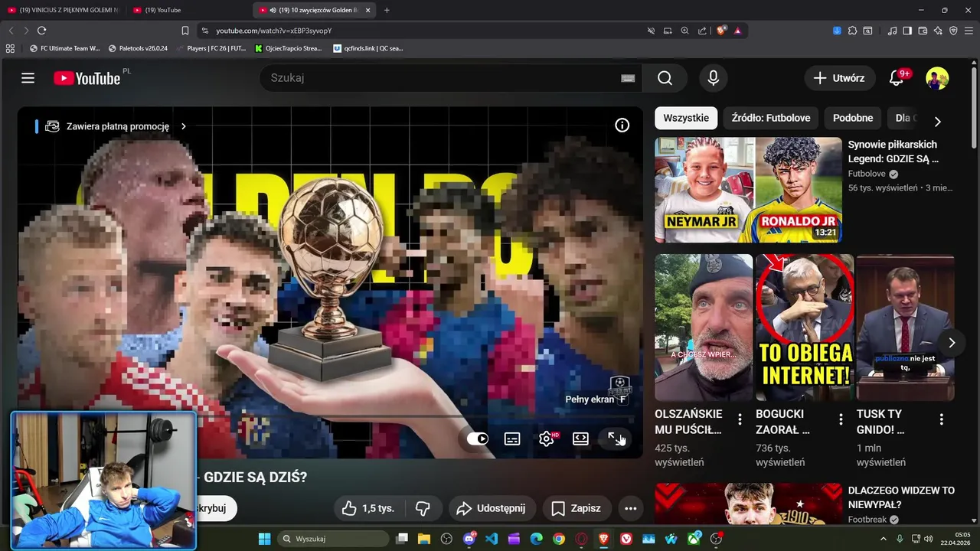Show hidden system tray icons
Viewport: 980px width, 551px height.
pos(884,539)
